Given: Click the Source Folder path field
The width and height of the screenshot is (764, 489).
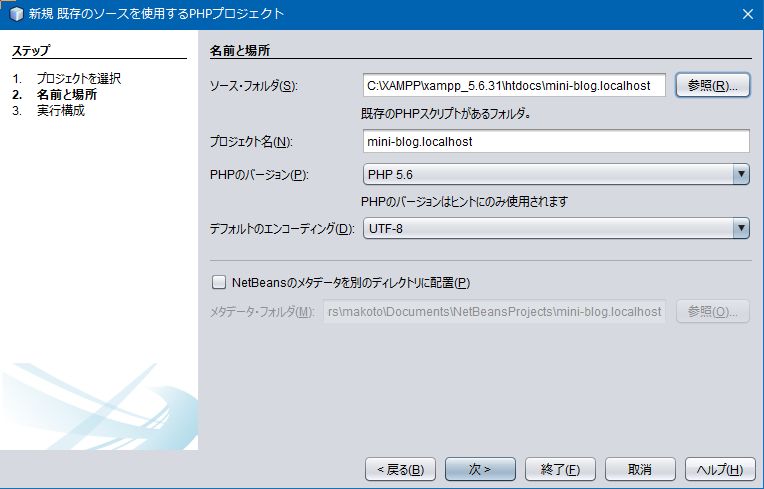Looking at the screenshot, I should coord(514,86).
